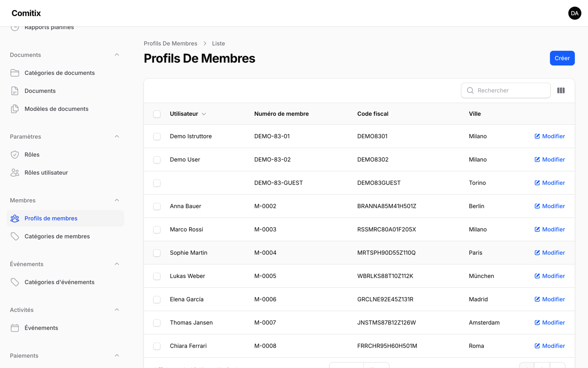Screen dimensions: 588x368
Task: Collapse the Documents sidebar group
Action: point(117,55)
